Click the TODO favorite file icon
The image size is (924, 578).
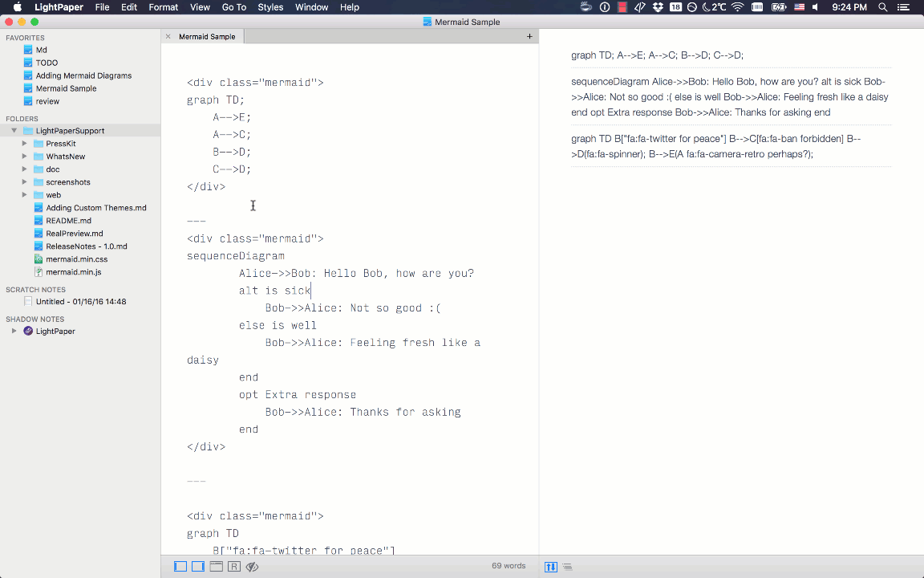[28, 63]
